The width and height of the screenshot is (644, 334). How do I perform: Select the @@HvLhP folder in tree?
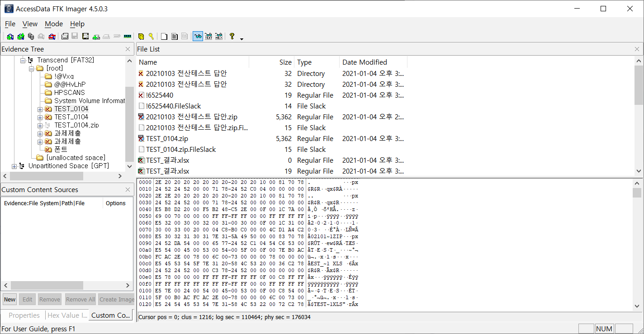70,85
